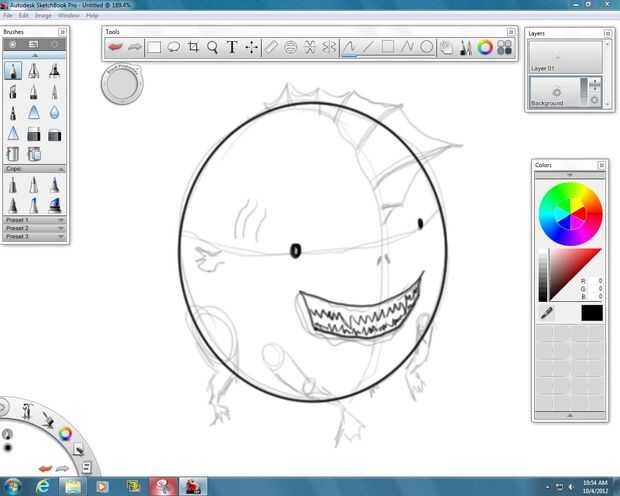Open the Brushes panel options button
620x496 pixels.
[x=62, y=32]
